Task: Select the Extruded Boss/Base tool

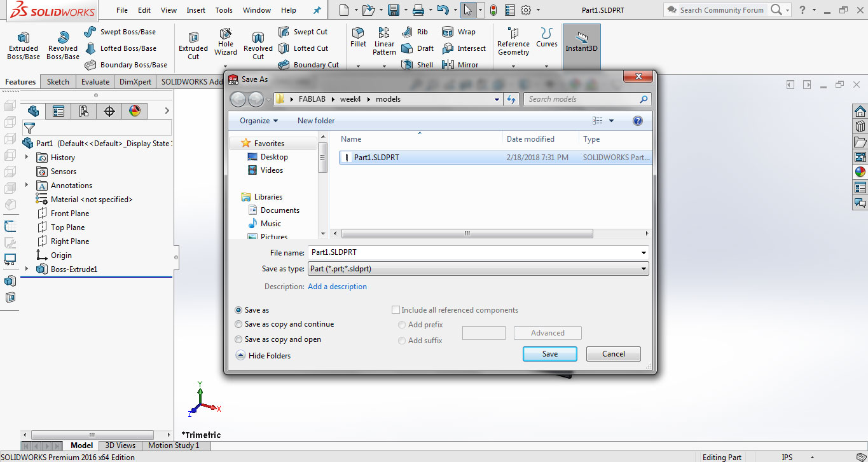Action: coord(23,45)
